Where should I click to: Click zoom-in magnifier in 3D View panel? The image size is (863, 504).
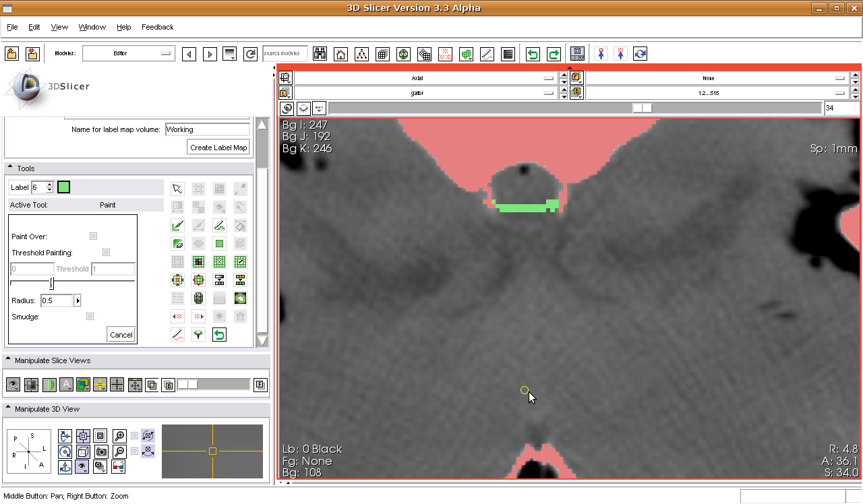tap(119, 435)
